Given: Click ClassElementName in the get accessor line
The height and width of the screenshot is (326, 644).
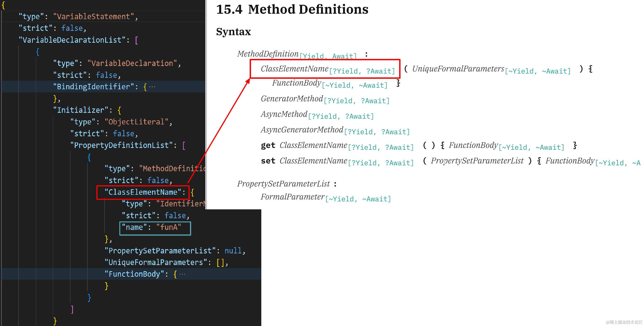Looking at the screenshot, I should click(x=313, y=145).
